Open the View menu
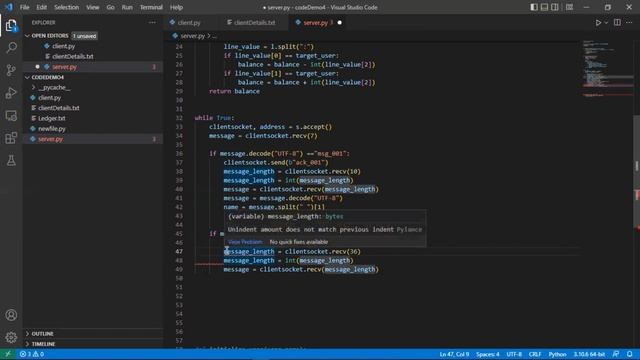 (93, 7)
